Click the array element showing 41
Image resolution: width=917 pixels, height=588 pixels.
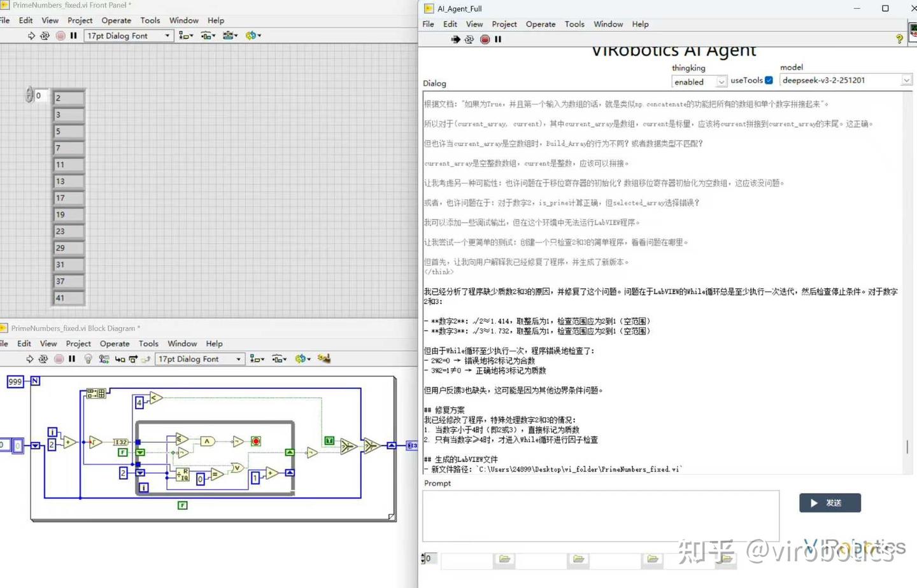68,298
